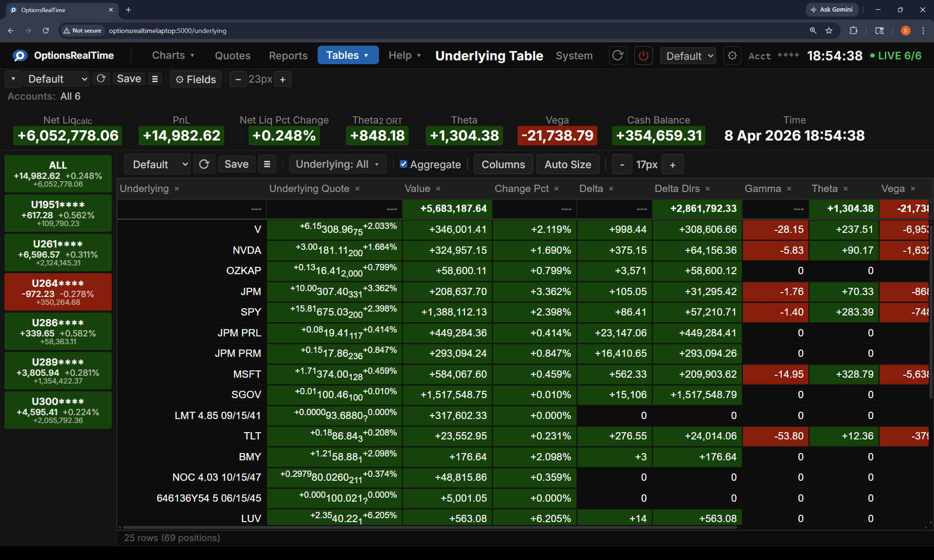The image size is (934, 560).
Task: Go to the Reports page
Action: 288,56
